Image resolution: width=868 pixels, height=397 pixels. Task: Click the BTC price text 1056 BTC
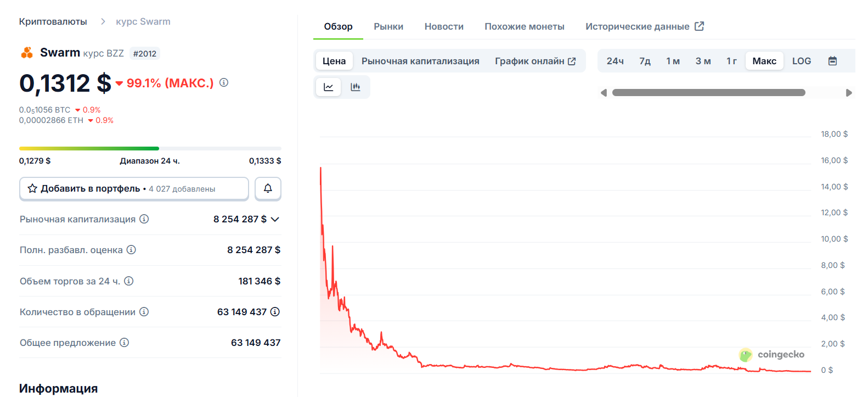tap(44, 110)
